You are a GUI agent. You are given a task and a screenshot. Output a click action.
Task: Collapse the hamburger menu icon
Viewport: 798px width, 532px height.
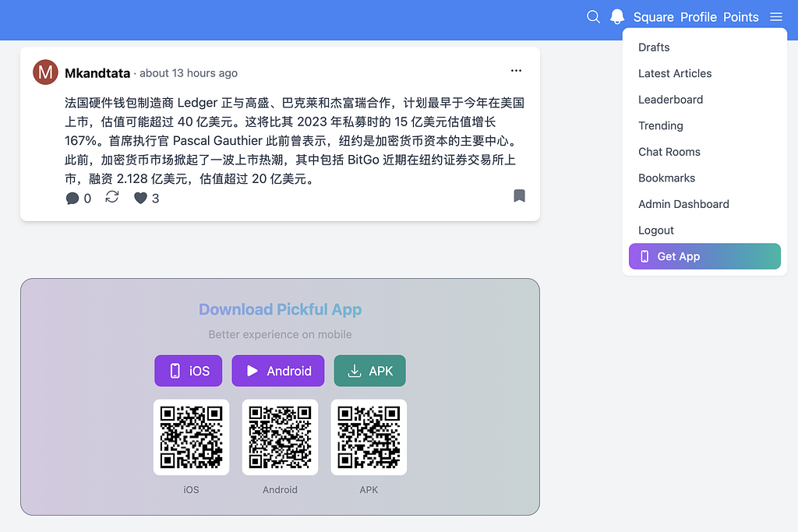pyautogui.click(x=775, y=17)
